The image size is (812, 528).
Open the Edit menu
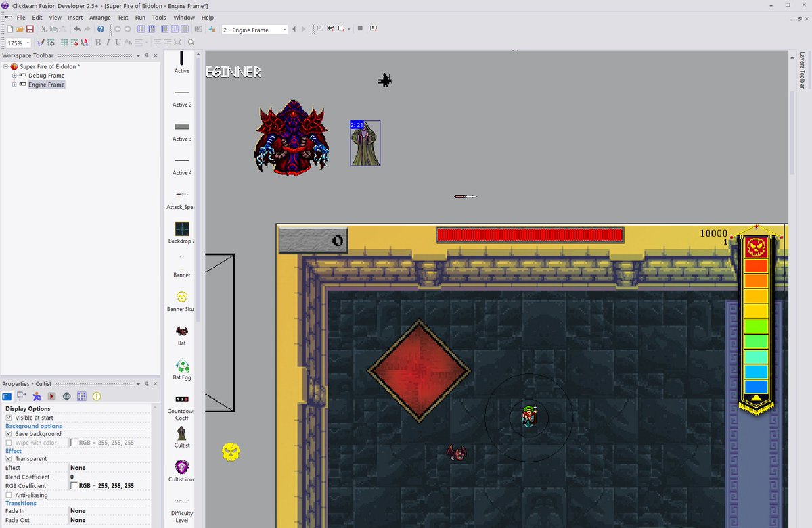point(37,18)
